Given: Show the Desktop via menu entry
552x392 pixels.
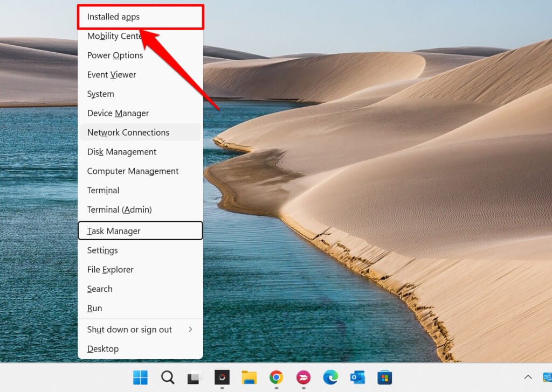Looking at the screenshot, I should pyautogui.click(x=140, y=349).
